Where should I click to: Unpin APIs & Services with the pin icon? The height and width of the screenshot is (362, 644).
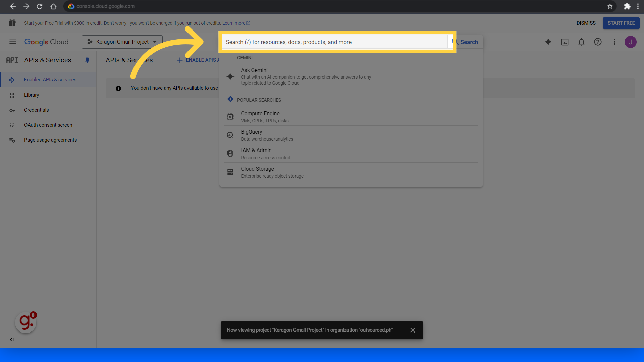point(87,60)
